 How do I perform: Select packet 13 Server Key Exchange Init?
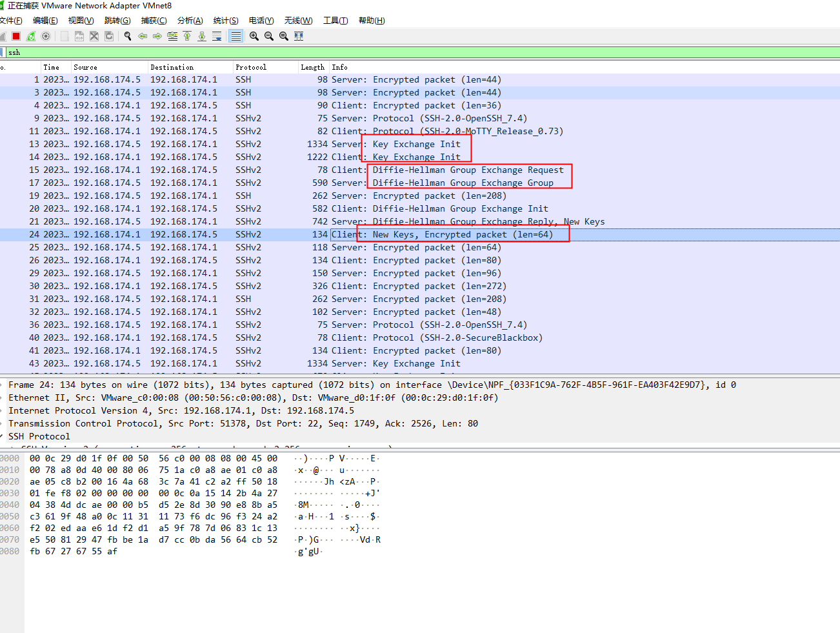click(x=420, y=144)
